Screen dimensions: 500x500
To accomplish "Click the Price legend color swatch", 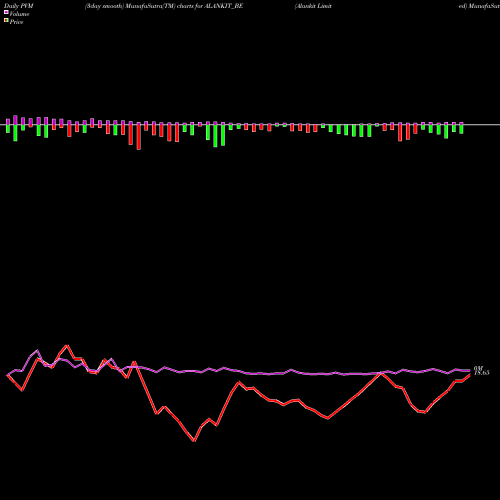I will pyautogui.click(x=6, y=21).
